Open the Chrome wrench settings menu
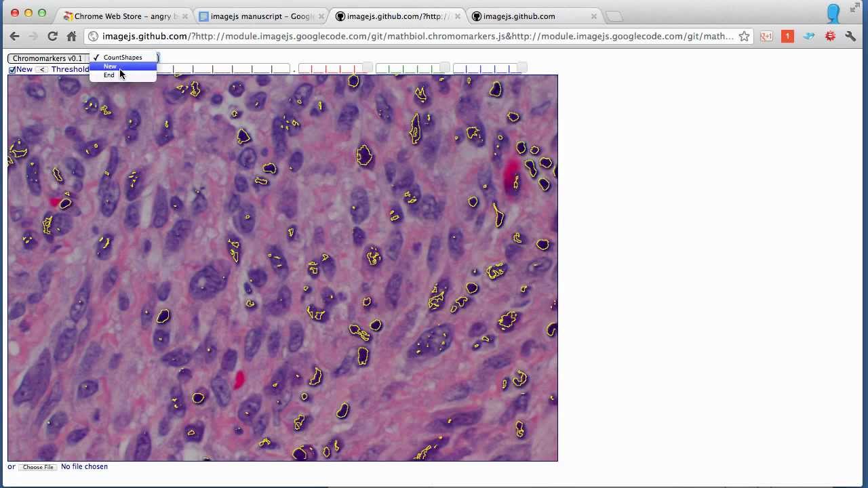Image resolution: width=868 pixels, height=488 pixels. click(850, 37)
